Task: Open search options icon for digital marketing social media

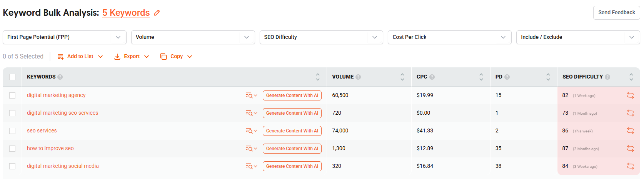Action: (x=251, y=166)
